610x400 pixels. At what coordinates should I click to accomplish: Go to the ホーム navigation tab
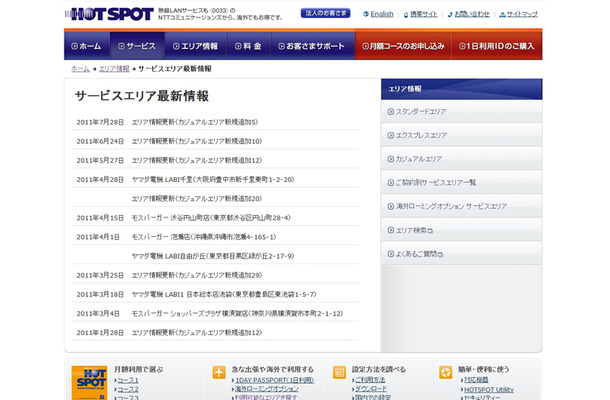(87, 46)
